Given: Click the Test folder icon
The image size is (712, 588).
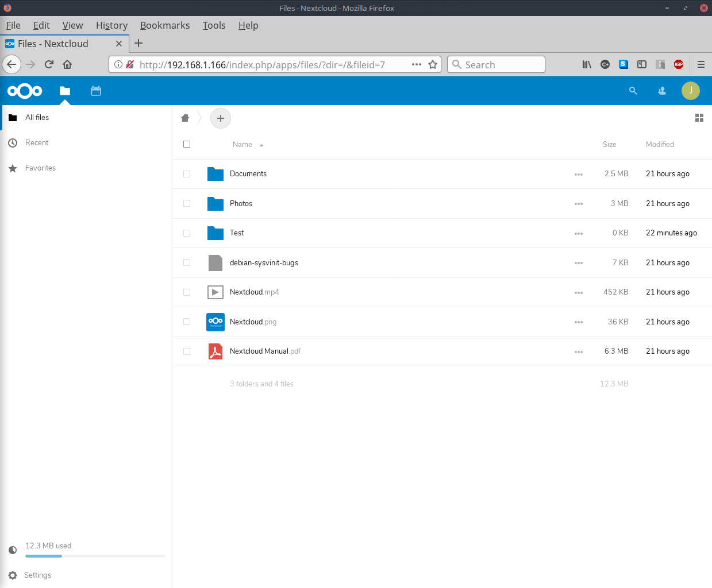Looking at the screenshot, I should pos(215,233).
